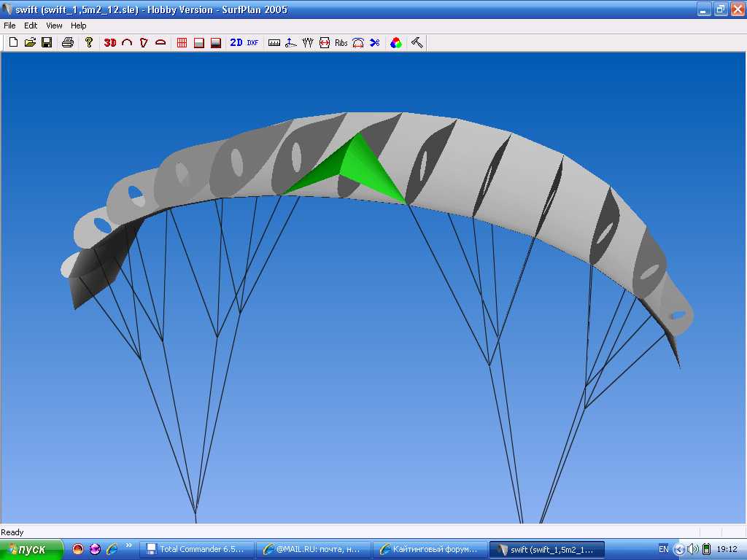
Task: Click the 2D plan view icon
Action: (x=236, y=43)
